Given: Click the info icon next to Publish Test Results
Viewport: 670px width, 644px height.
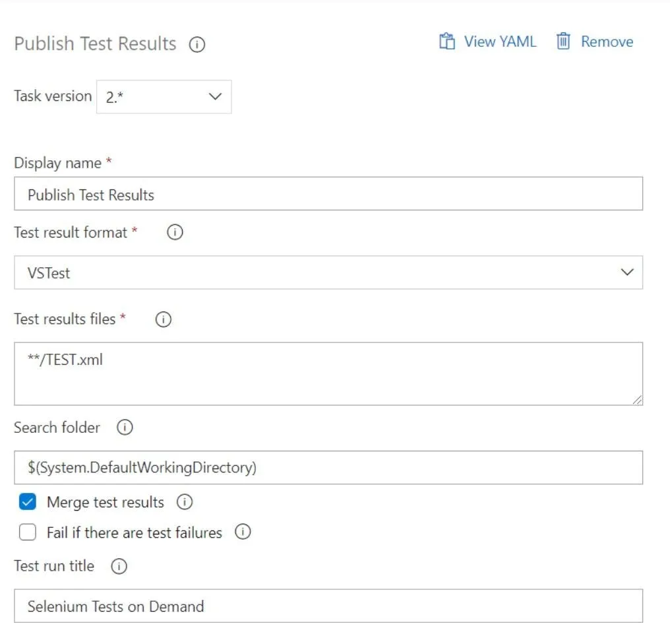Looking at the screenshot, I should coord(197,45).
